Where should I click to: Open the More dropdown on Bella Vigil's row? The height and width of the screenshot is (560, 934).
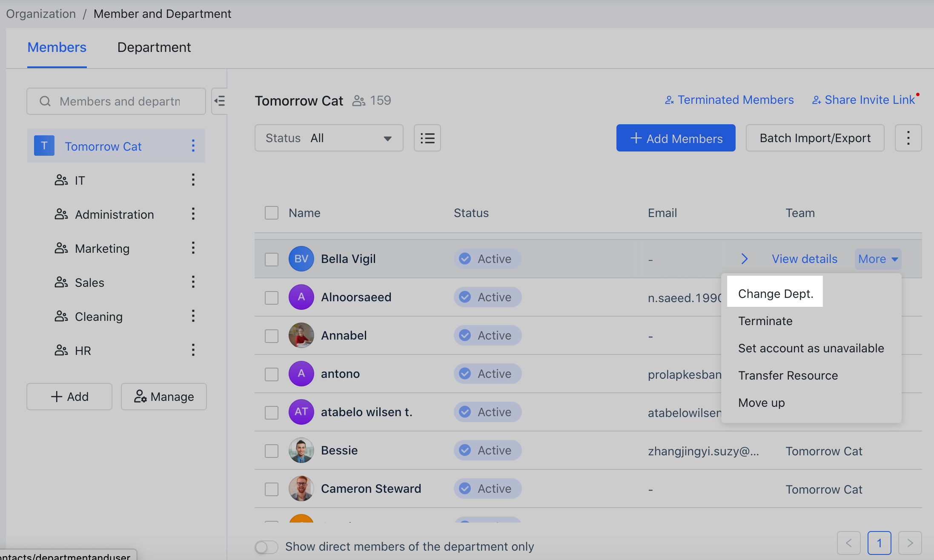877,259
